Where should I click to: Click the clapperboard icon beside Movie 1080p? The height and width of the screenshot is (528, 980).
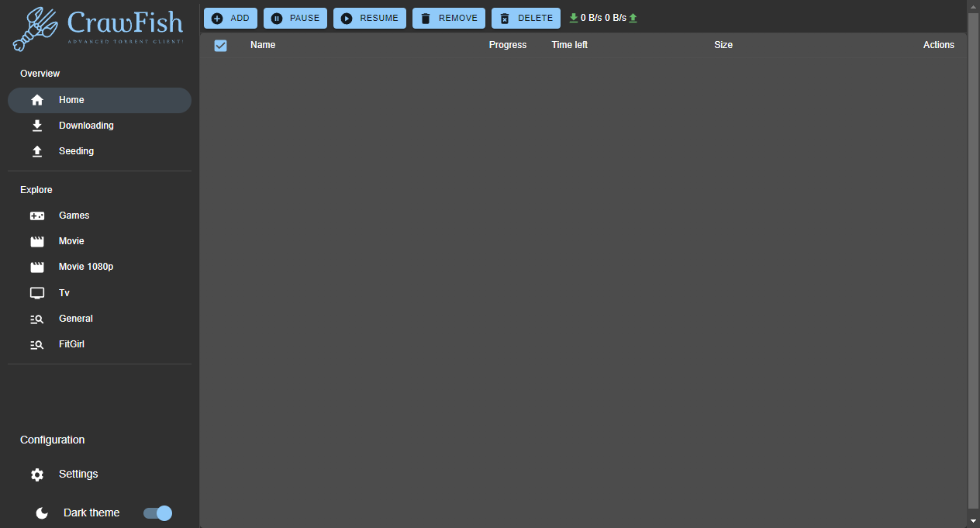point(37,267)
